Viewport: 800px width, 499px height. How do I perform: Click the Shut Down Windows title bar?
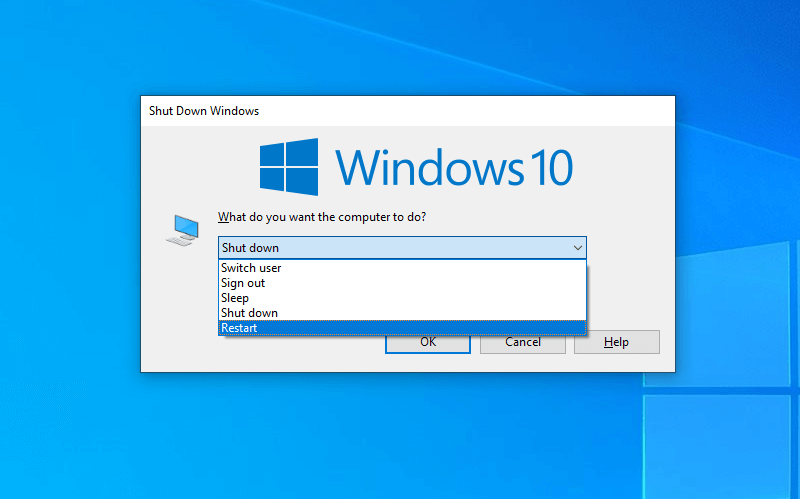click(408, 111)
